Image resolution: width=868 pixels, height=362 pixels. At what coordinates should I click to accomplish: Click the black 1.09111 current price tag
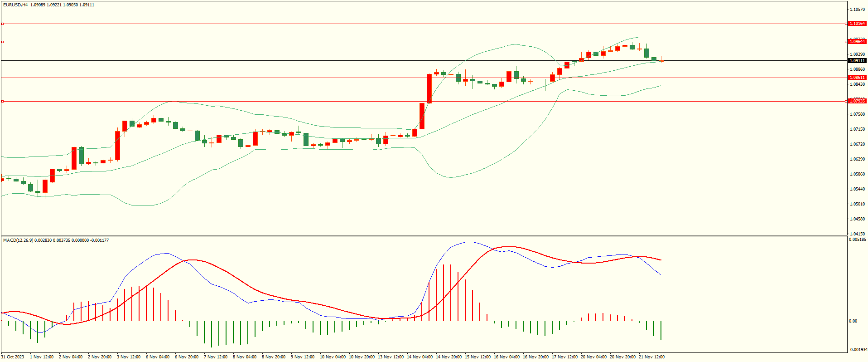[857, 61]
